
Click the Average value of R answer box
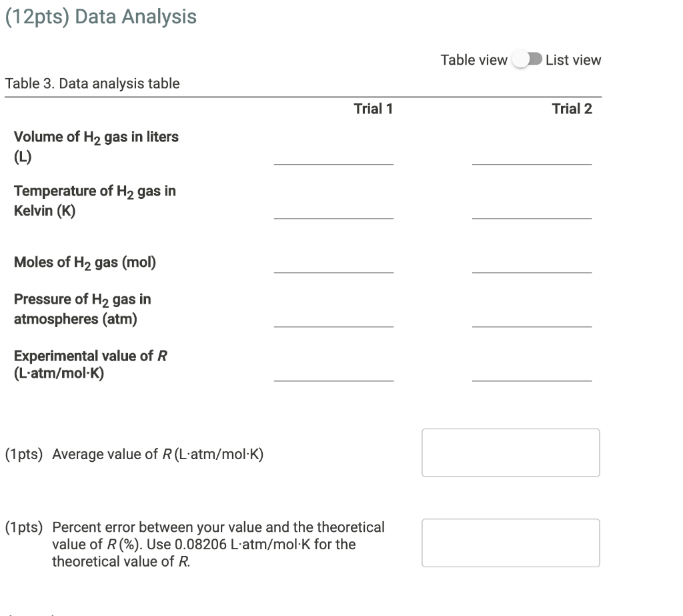coord(510,452)
